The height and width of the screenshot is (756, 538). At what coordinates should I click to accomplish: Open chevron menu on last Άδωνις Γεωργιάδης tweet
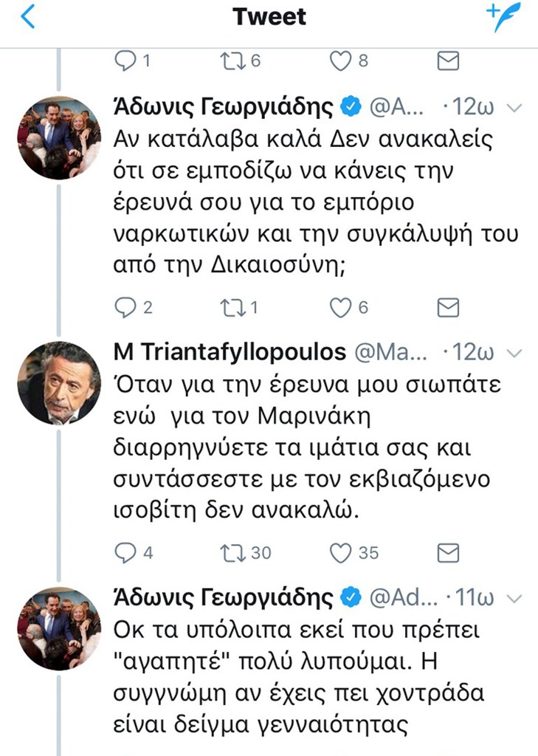click(x=515, y=597)
